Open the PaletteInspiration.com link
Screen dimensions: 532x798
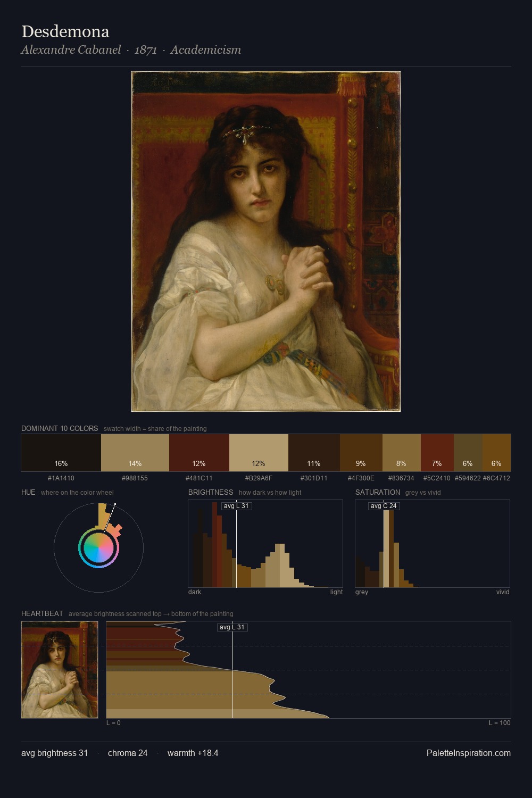click(469, 753)
